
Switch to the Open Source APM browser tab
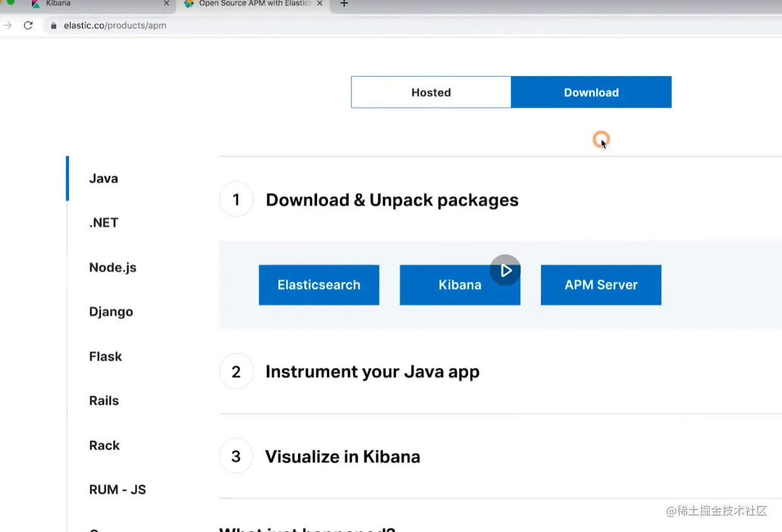click(x=254, y=4)
